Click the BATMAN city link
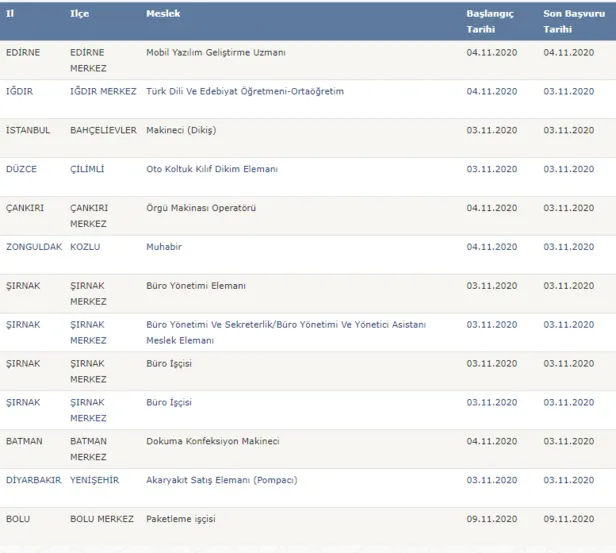The image size is (616, 553). coord(24,441)
